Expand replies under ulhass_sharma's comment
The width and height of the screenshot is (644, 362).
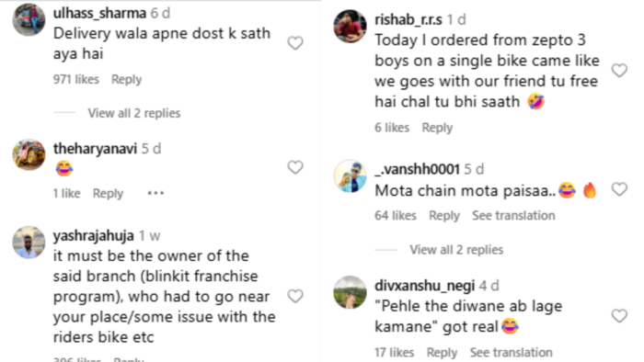(134, 113)
